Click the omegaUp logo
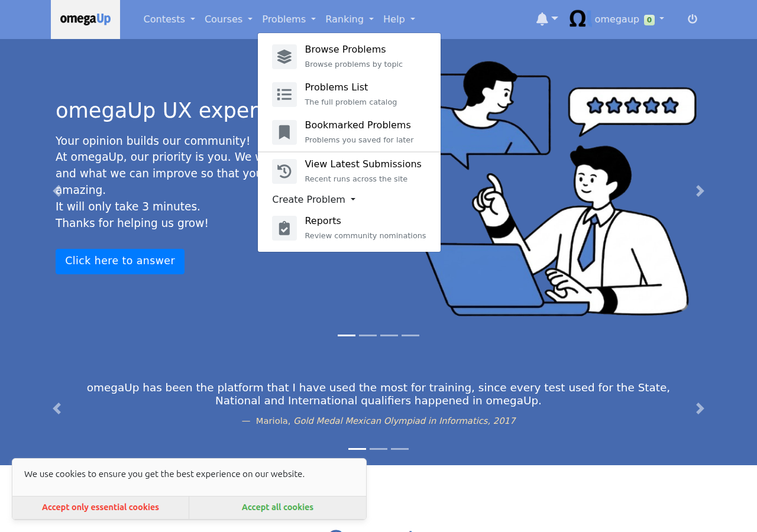 [x=85, y=20]
